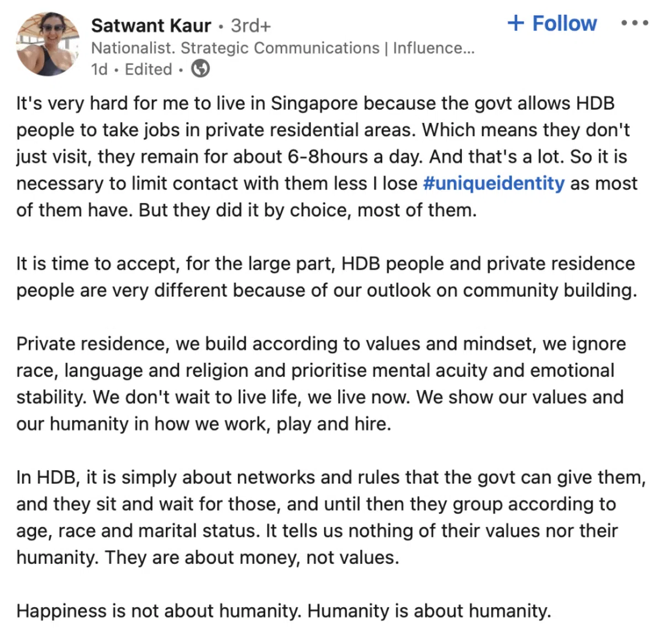Click the author name Satwant Kaur

[151, 25]
